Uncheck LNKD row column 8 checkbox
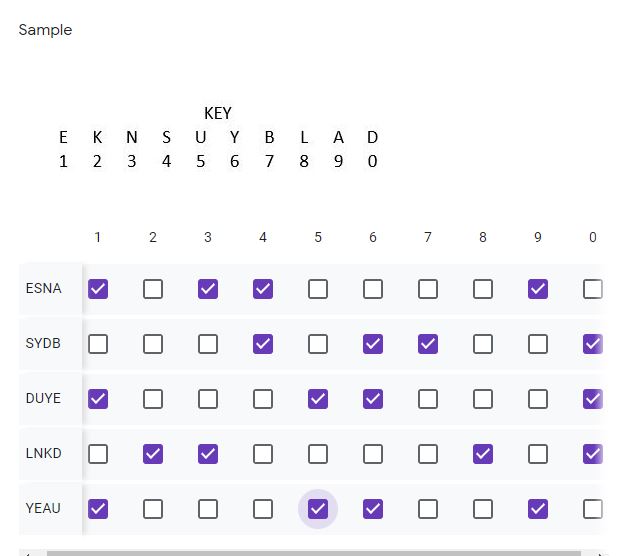 483,454
